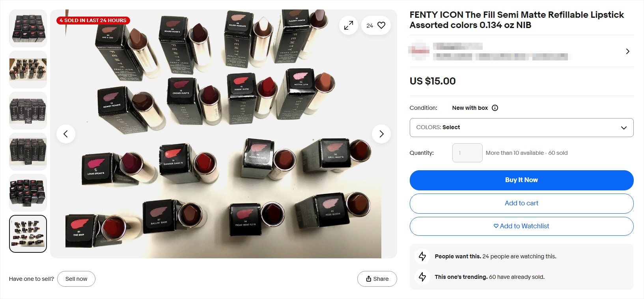Click the image fullscreen expand icon
The width and height of the screenshot is (644, 299).
coord(348,25)
